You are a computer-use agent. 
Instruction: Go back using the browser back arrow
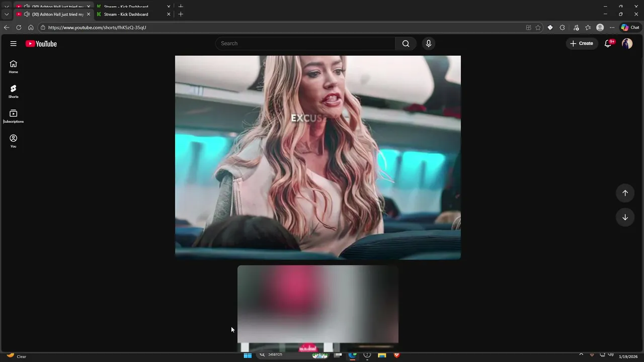pyautogui.click(x=7, y=28)
